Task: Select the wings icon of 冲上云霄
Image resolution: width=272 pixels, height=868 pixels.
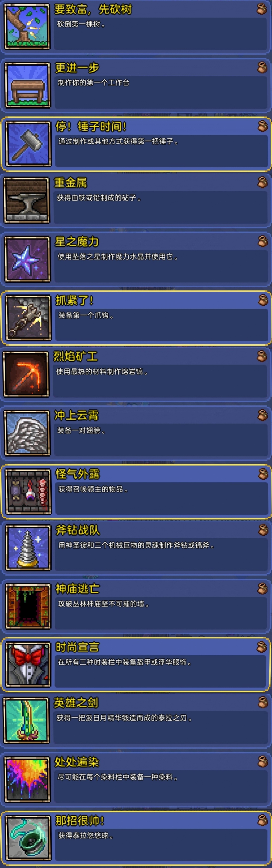Action: pyautogui.click(x=27, y=433)
